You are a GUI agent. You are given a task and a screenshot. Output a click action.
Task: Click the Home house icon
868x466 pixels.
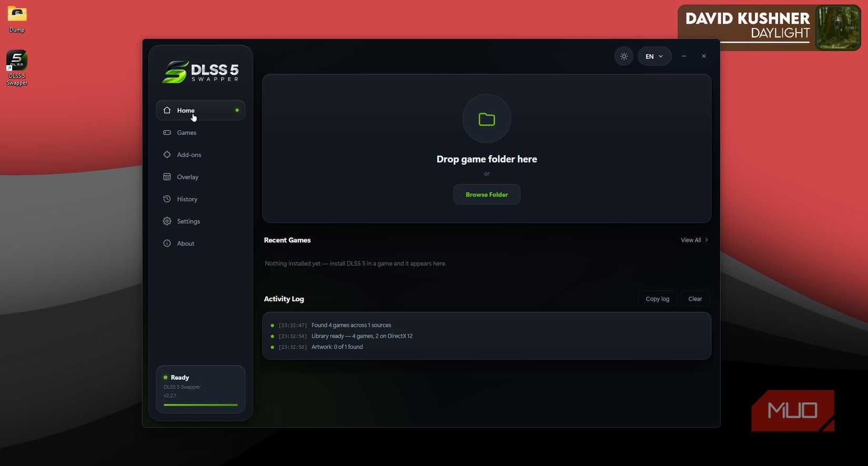click(x=167, y=110)
